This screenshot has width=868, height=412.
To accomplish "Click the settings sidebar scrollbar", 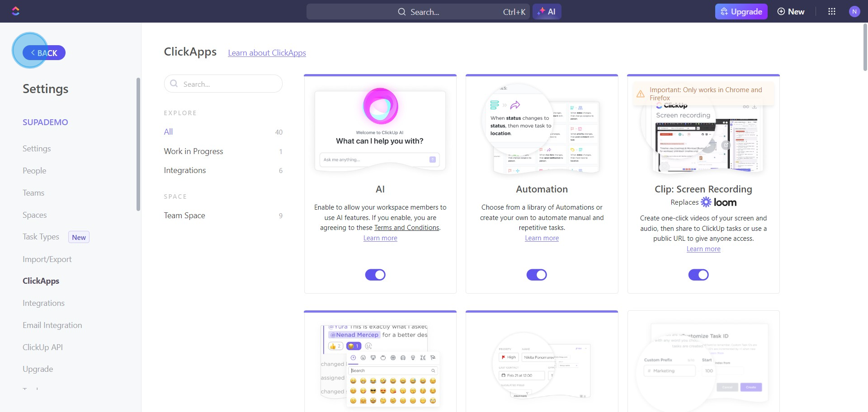I will click(138, 145).
